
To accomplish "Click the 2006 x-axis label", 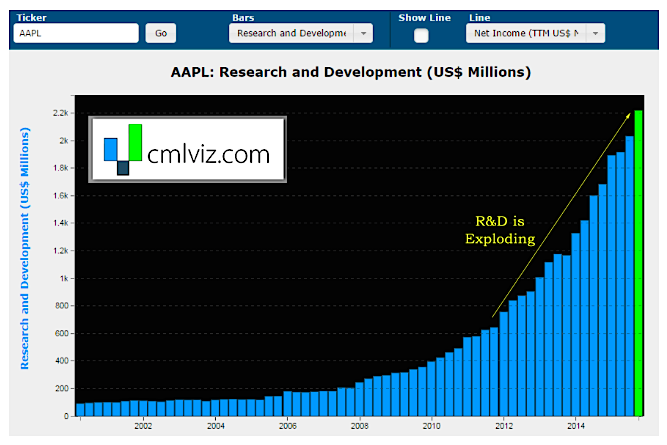I will click(288, 426).
